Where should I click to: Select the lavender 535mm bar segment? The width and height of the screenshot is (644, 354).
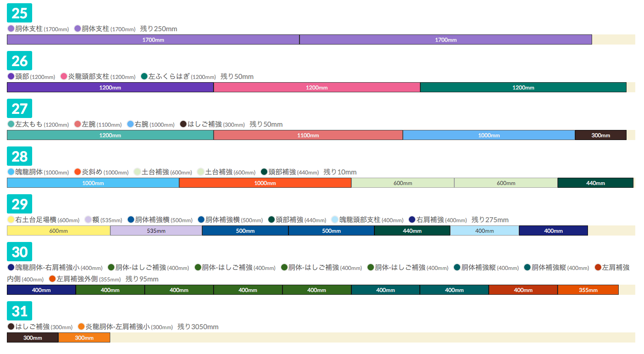coord(156,230)
